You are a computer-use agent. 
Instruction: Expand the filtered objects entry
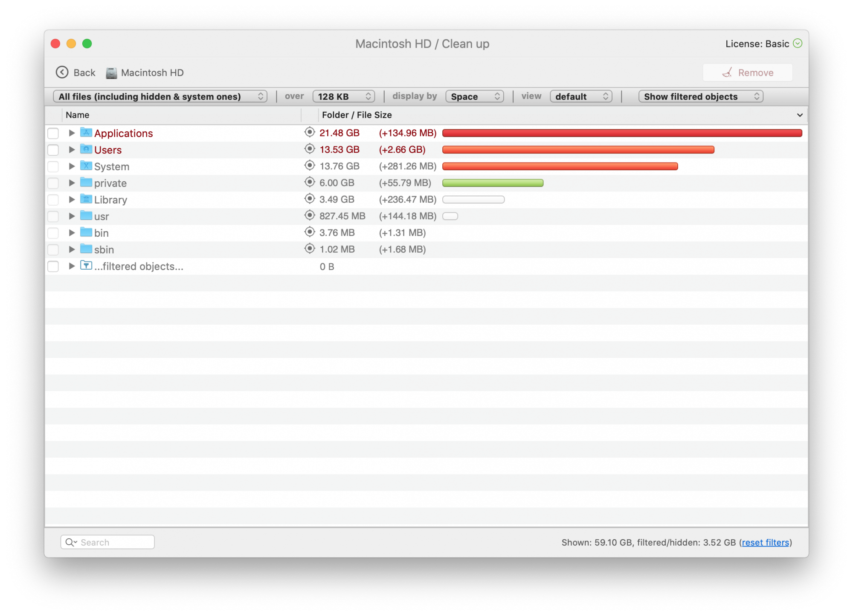pos(72,266)
